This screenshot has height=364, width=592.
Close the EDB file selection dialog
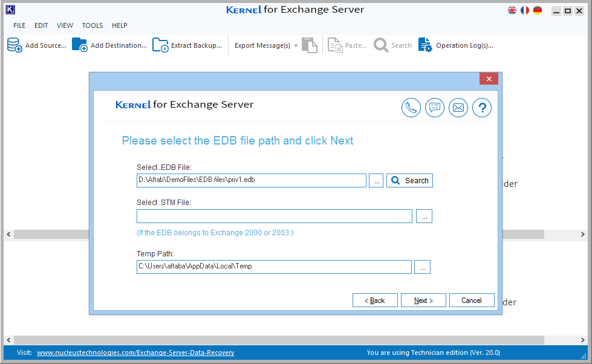pyautogui.click(x=489, y=79)
